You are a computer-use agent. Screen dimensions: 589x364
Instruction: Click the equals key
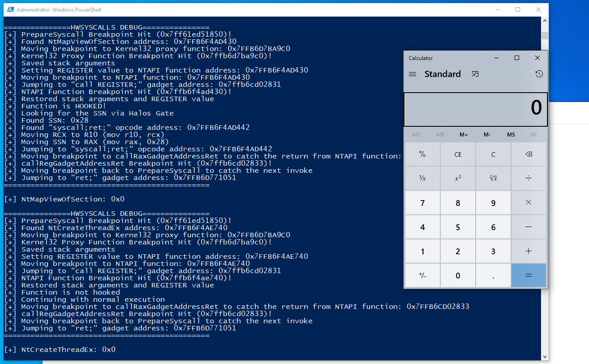(529, 275)
